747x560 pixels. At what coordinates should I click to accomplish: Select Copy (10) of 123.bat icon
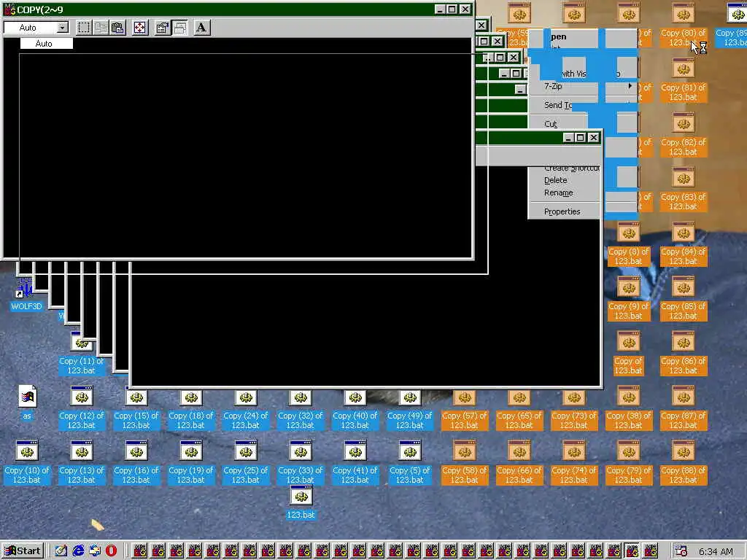click(x=27, y=463)
